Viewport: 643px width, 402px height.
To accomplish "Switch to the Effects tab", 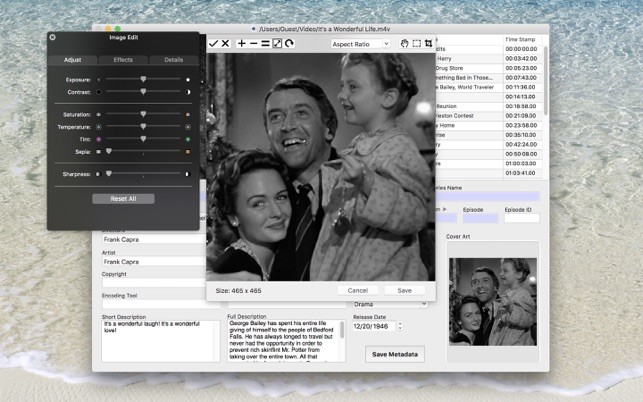I will click(x=123, y=60).
